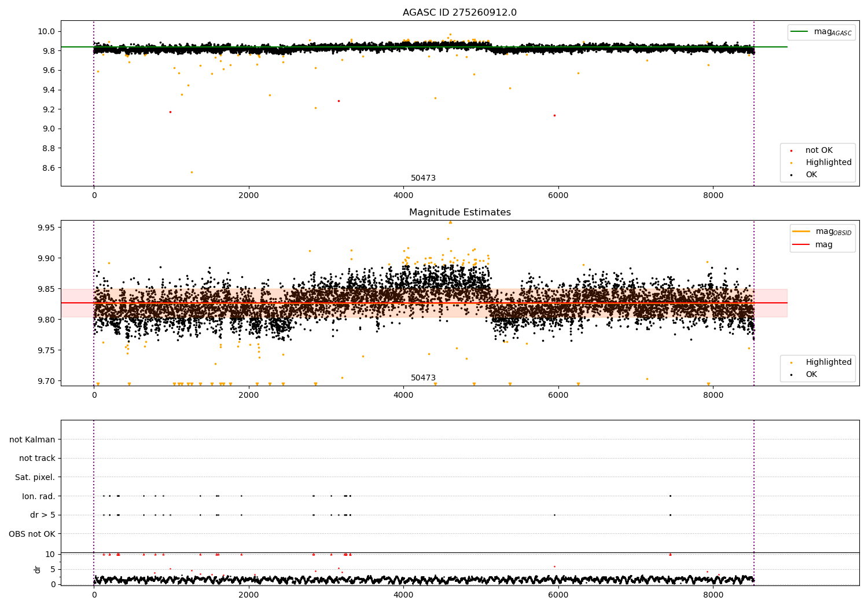Click the '0' x-tick under the top plot
The width and height of the screenshot is (868, 608).
click(x=94, y=196)
